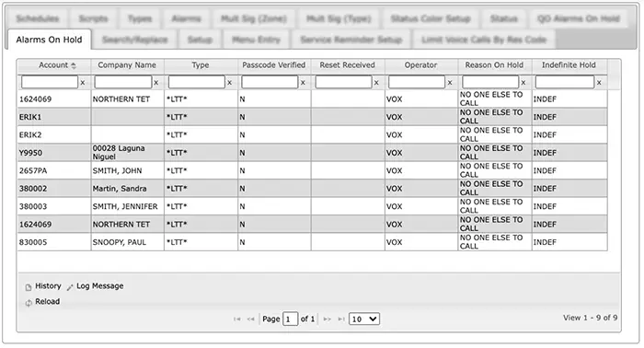Click the Passcode Verified filter field
Image resolution: width=644 pixels, height=348 pixels.
coord(270,82)
